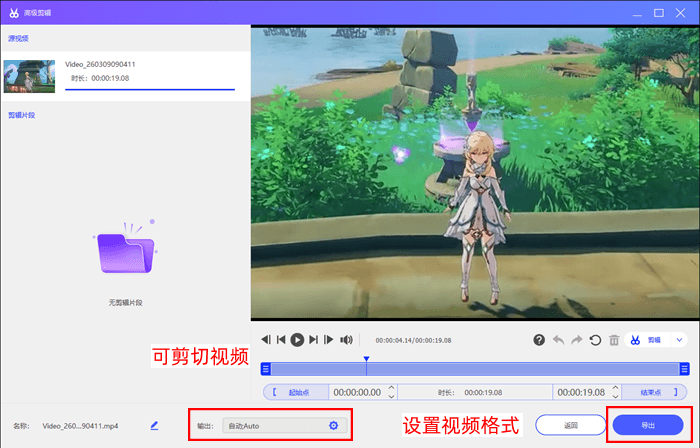This screenshot has height=448, width=700.
Task: Increase the end time with the up arrow
Action: pyautogui.click(x=616, y=388)
